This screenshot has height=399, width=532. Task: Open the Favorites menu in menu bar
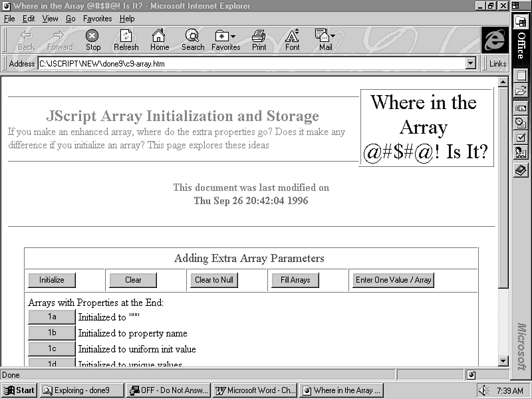tap(97, 19)
